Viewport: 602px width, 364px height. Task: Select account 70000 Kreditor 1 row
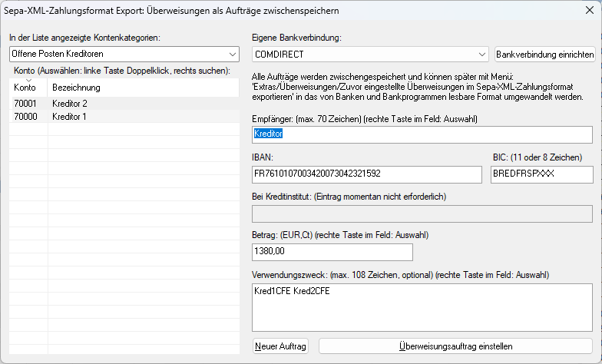point(124,117)
